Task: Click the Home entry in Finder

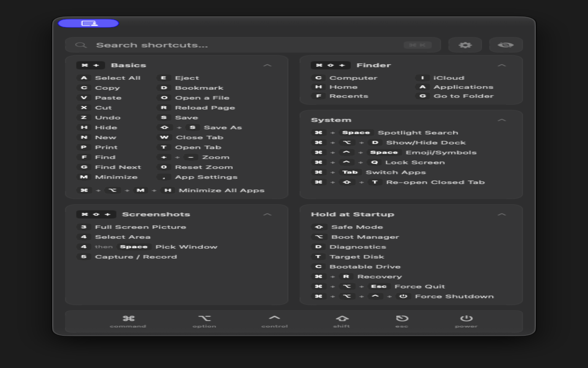Action: (x=335, y=87)
